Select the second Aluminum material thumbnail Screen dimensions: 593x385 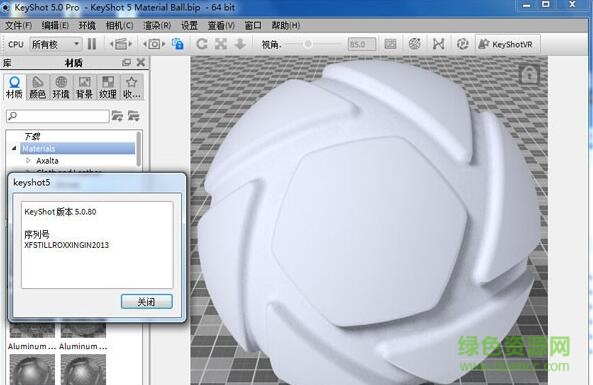83,330
